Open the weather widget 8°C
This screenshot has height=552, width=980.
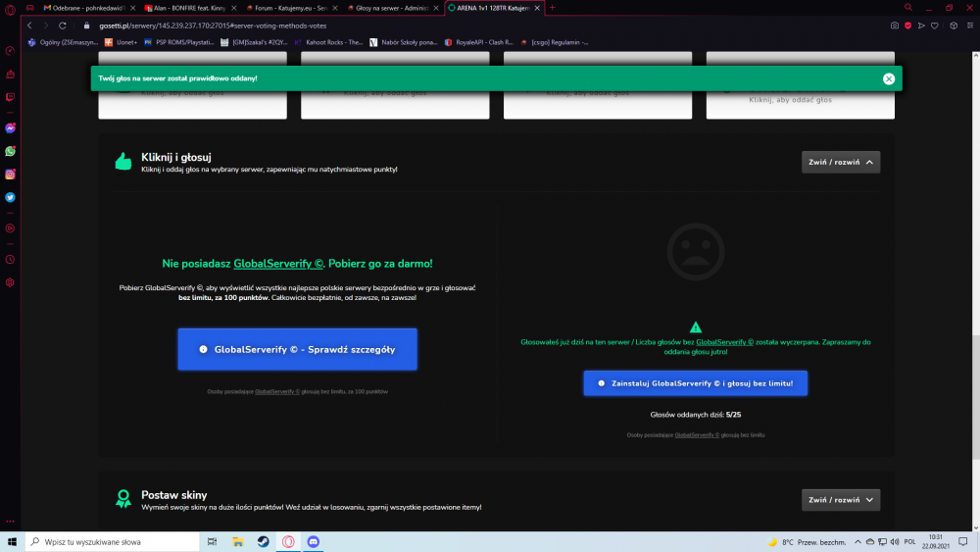(807, 542)
